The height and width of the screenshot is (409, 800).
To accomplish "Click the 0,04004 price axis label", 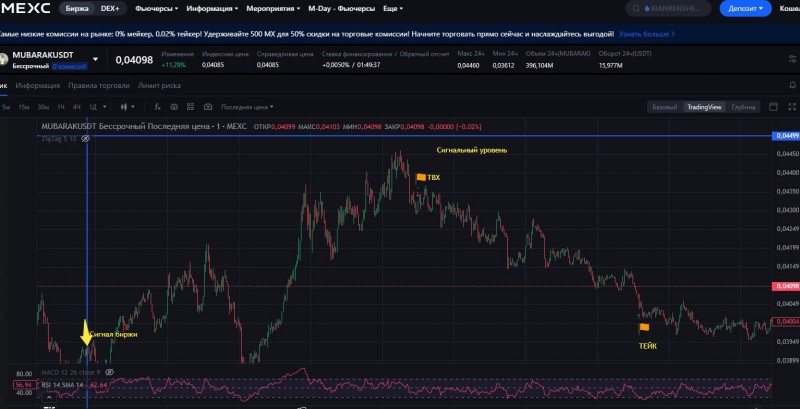I will pos(785,322).
